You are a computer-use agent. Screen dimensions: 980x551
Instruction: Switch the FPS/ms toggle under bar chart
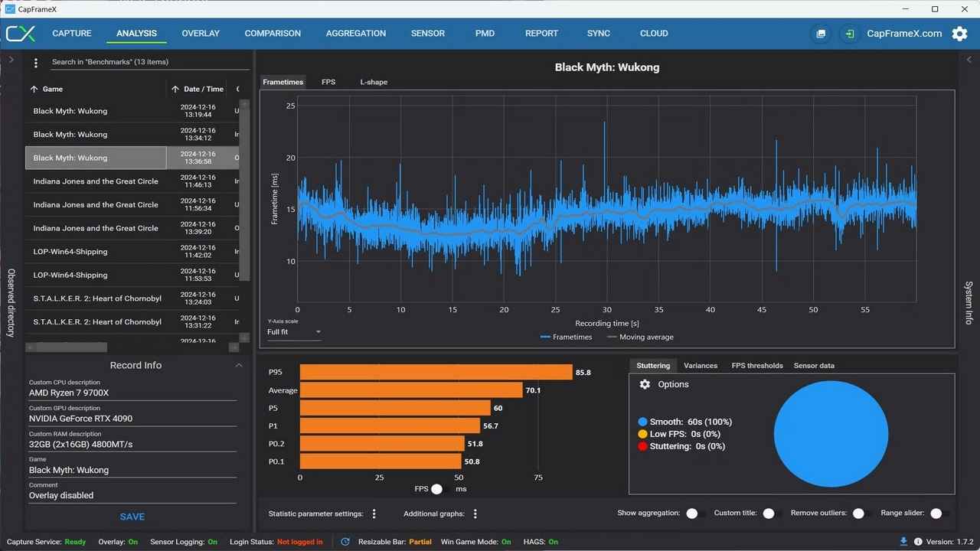[x=440, y=489]
